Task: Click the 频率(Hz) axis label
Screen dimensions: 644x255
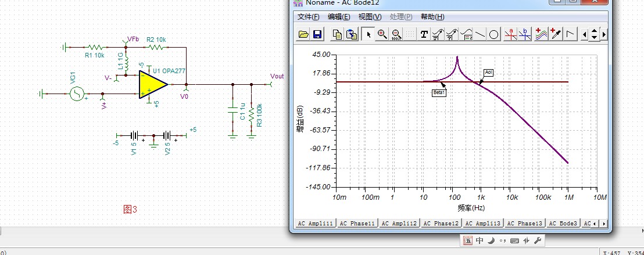Action: pos(471,208)
